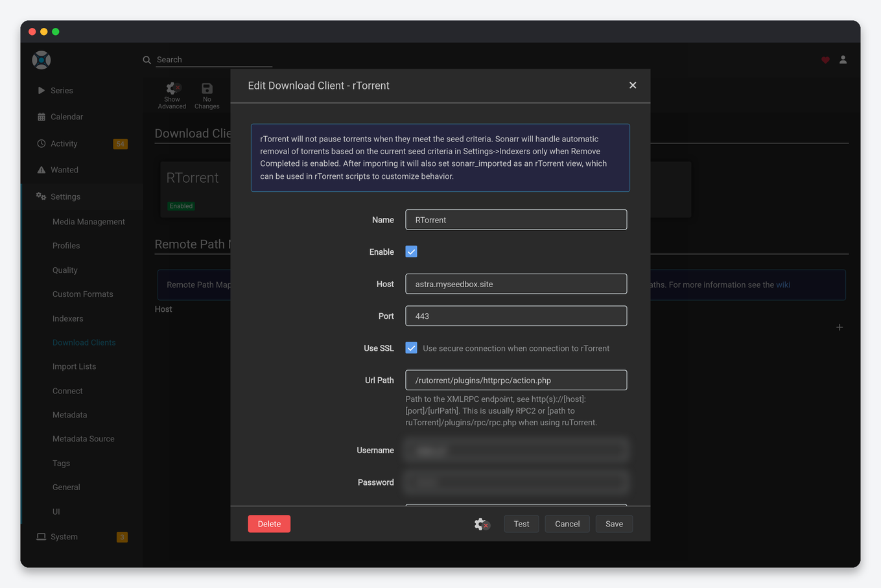
Task: Open Activity in the sidebar
Action: [64, 144]
